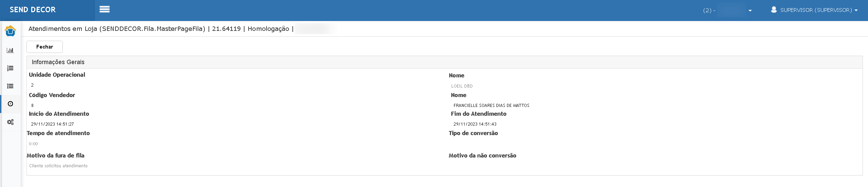Select the Motivo da não conversão label
Viewport: 868px width, 187px height.
tap(482, 155)
